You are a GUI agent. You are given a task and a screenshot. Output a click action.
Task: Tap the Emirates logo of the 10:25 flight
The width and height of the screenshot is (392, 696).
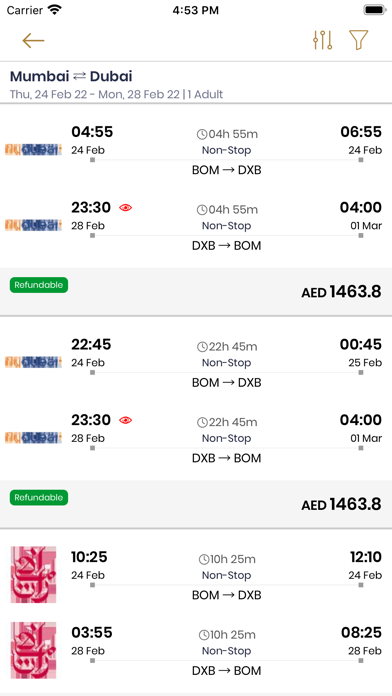point(33,574)
